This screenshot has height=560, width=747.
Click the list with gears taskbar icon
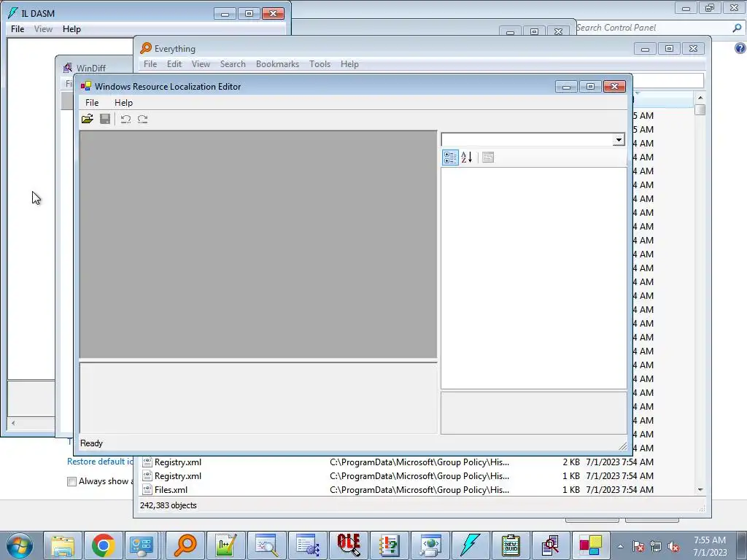308,545
